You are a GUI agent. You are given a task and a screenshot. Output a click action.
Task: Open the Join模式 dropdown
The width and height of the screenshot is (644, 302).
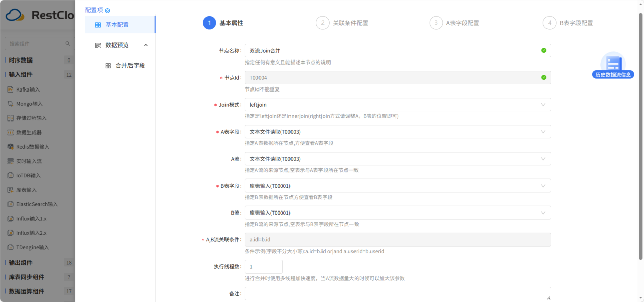[397, 105]
